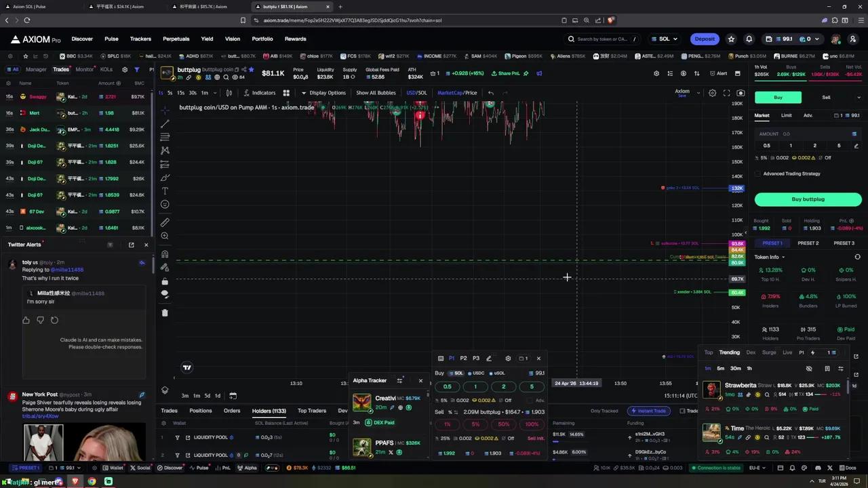The width and height of the screenshot is (868, 488).
Task: Select the ruler measure tool
Action: tap(165, 222)
